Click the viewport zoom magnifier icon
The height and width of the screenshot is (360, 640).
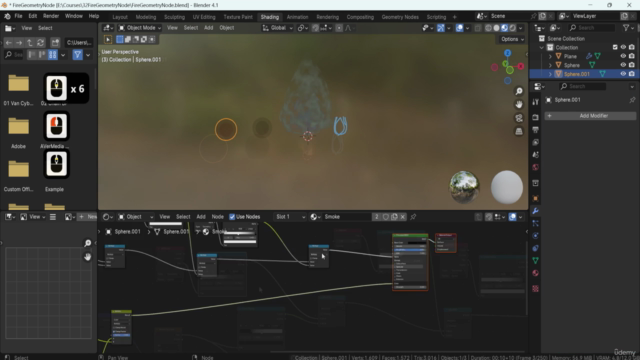519,91
